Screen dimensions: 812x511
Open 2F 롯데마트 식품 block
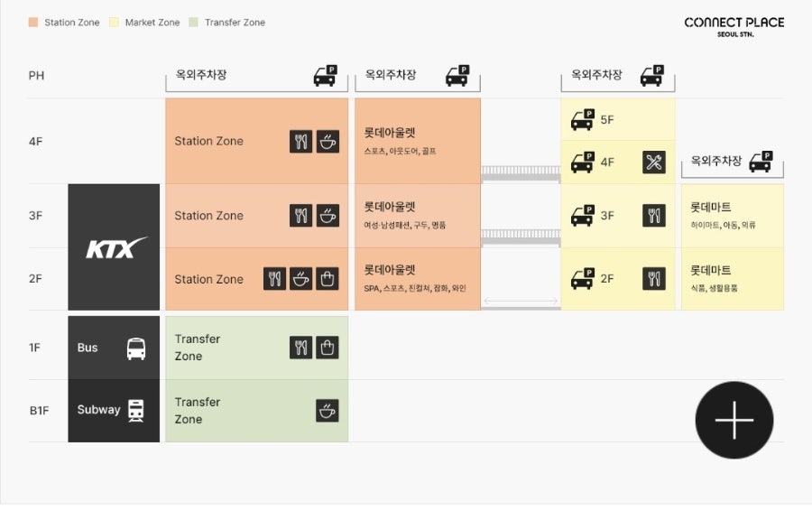tap(733, 279)
